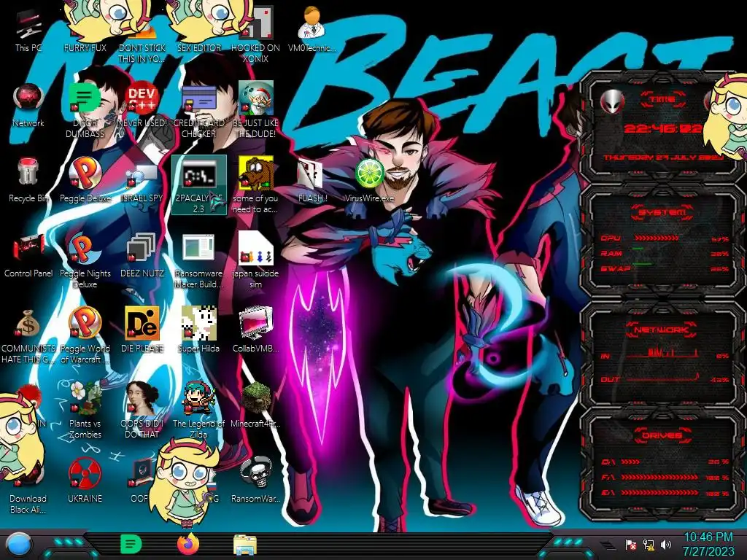Launch Peggle World of Warcraft shortcut
Image resolution: width=747 pixels, height=560 pixels.
[x=85, y=335]
